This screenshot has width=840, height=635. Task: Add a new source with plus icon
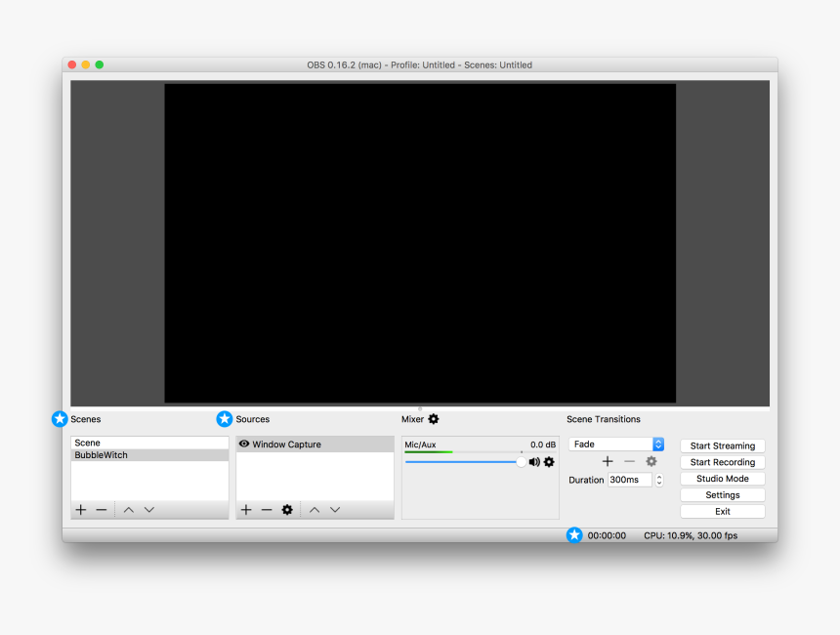tap(246, 510)
